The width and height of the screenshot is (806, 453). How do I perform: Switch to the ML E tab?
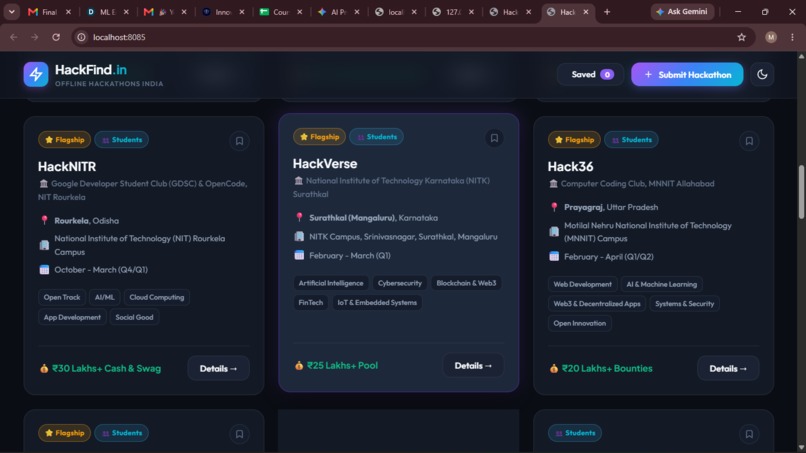108,12
